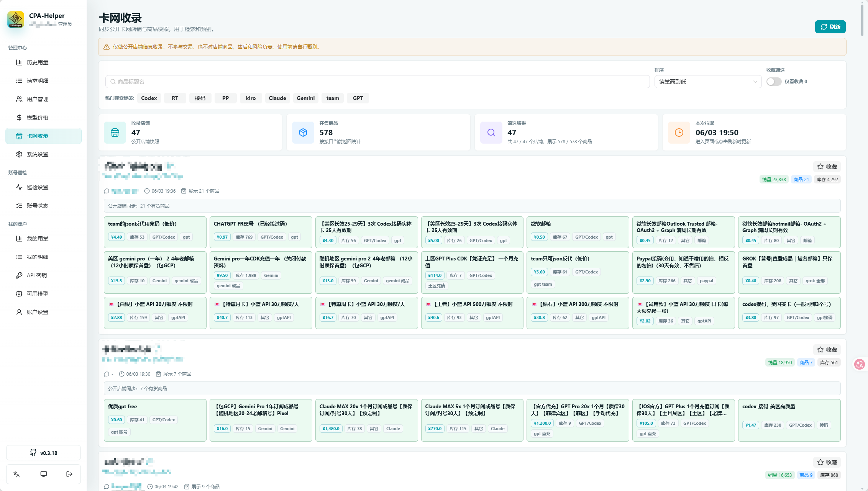Open the codex-接码-美区高质量 product card
This screenshot has width=868, height=491.
(789, 420)
